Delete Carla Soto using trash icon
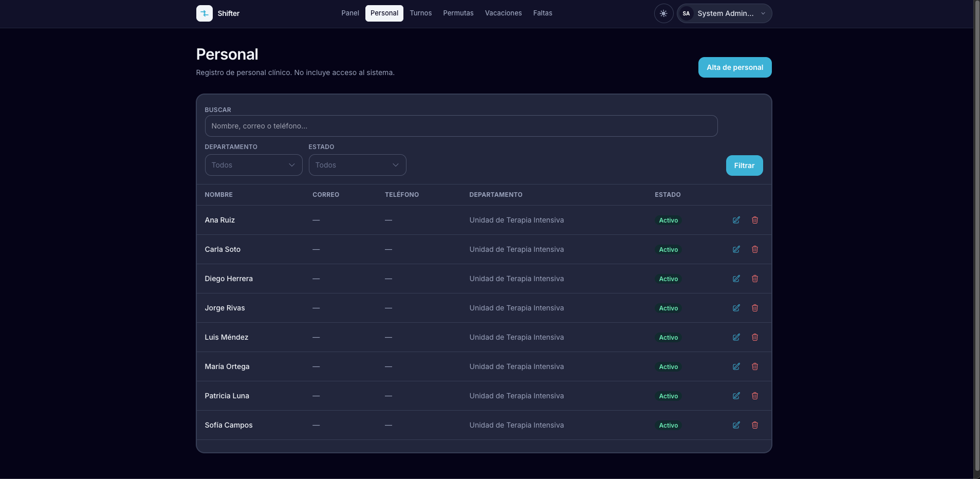Image resolution: width=980 pixels, height=479 pixels. (755, 249)
